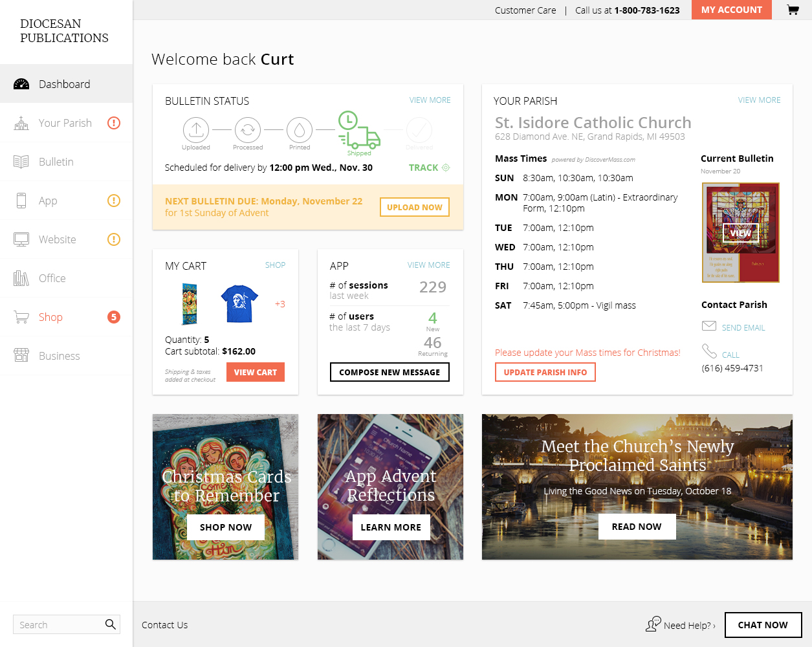Open View More in Your Parish
Viewport: 812px width, 647px height.
759,100
